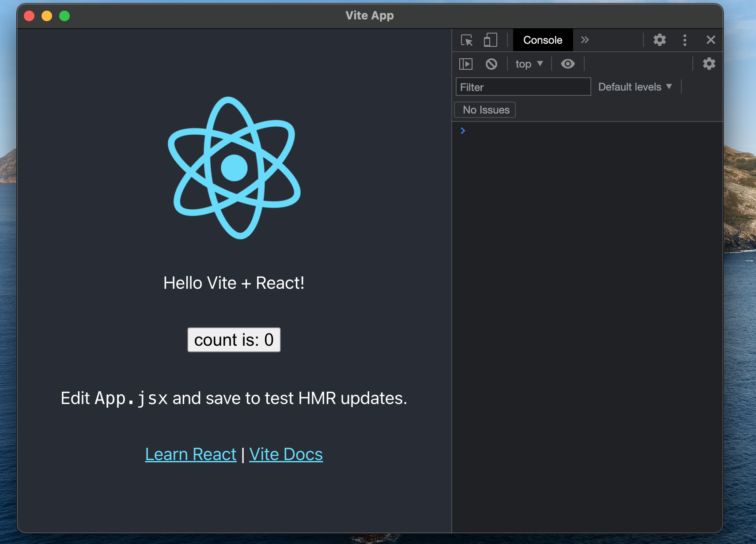Click the App.jsx code text
The height and width of the screenshot is (544, 756).
click(x=131, y=398)
